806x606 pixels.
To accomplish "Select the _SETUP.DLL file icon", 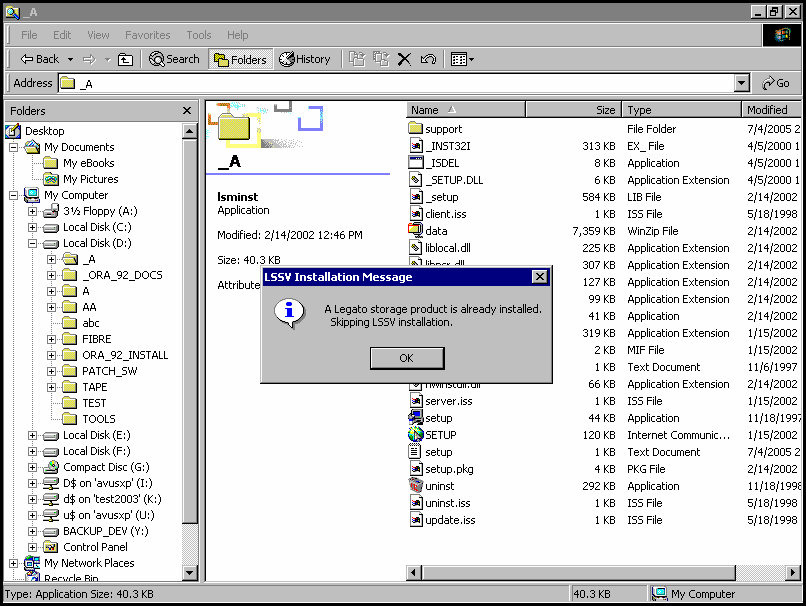I will [x=416, y=180].
